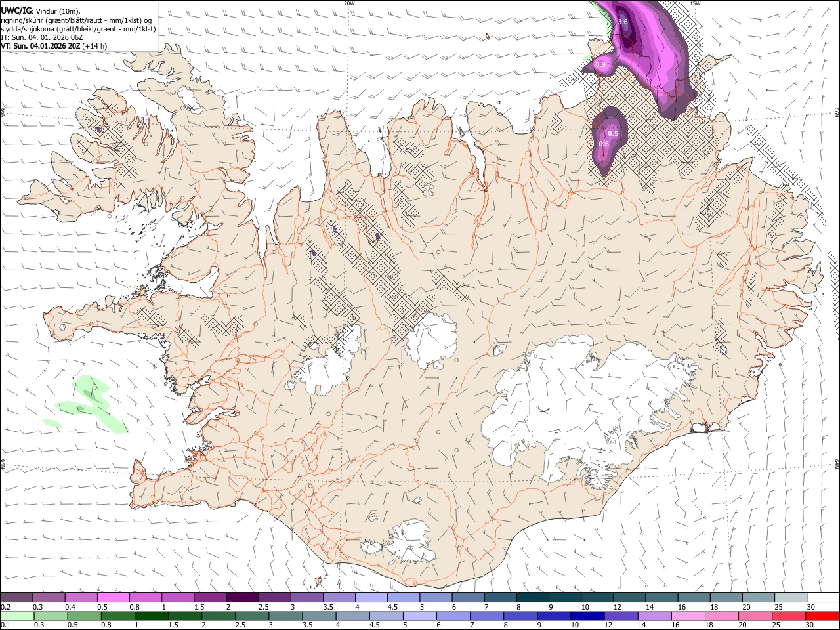Click the 0.9 snowfall value label
Image resolution: width=840 pixels, height=630 pixels.
pos(600,64)
